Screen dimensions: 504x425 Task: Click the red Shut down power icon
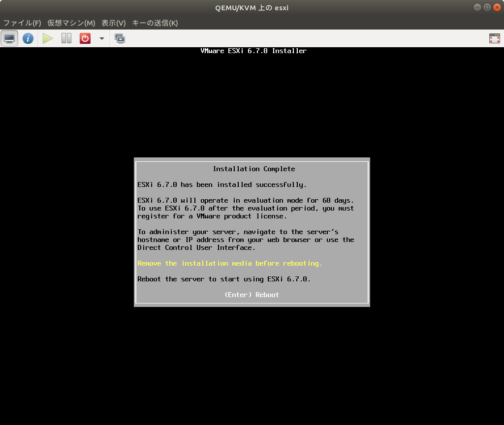click(x=85, y=38)
